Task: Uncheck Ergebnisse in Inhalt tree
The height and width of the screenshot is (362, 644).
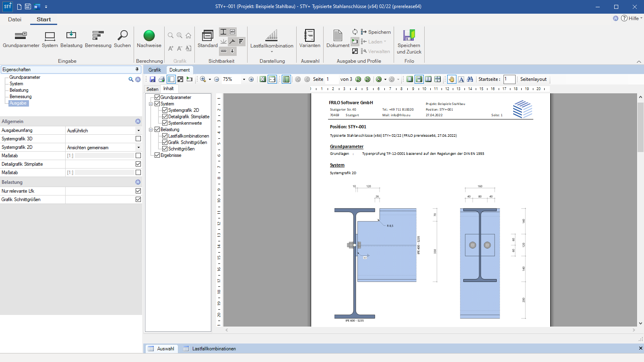Action: click(x=157, y=155)
